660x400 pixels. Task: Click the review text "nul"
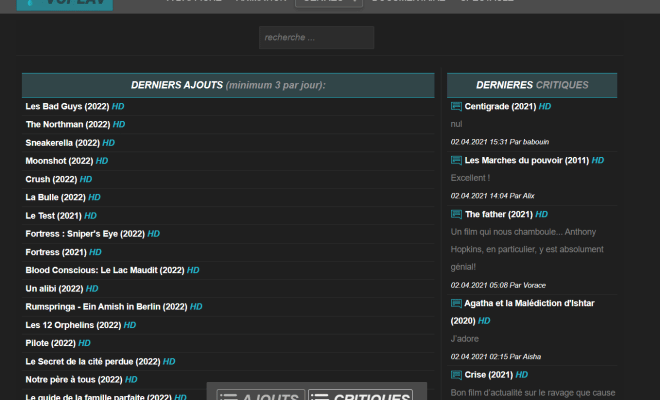click(x=456, y=124)
